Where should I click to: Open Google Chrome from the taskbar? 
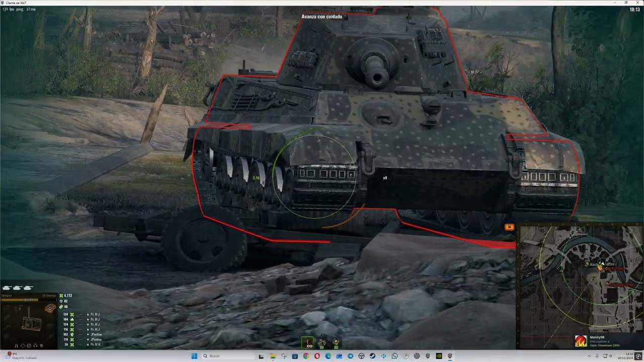pyautogui.click(x=306, y=356)
